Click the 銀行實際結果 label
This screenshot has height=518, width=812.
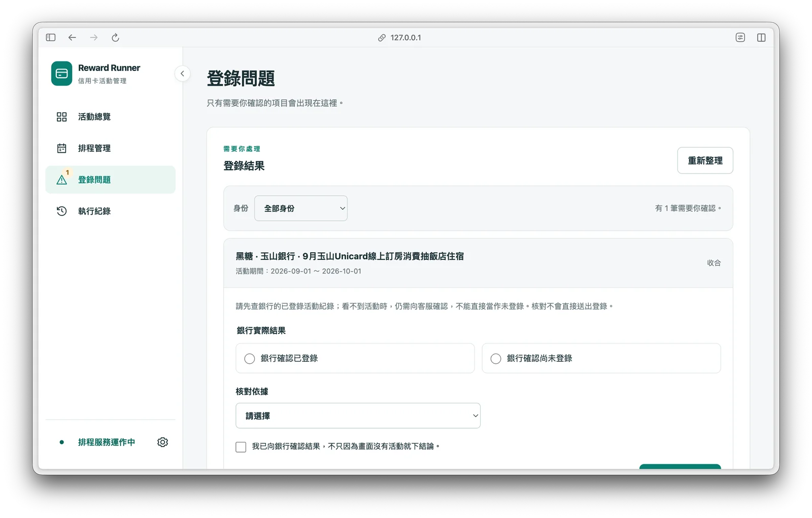(x=261, y=331)
